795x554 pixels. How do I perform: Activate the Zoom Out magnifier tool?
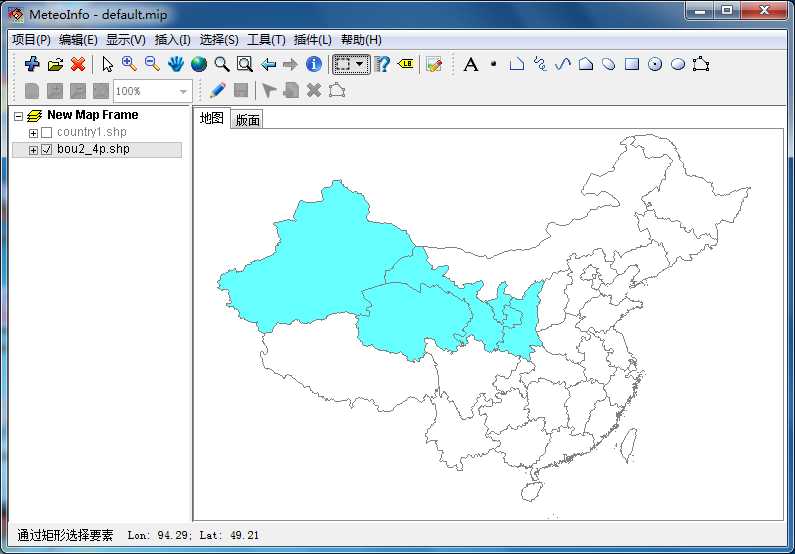152,64
